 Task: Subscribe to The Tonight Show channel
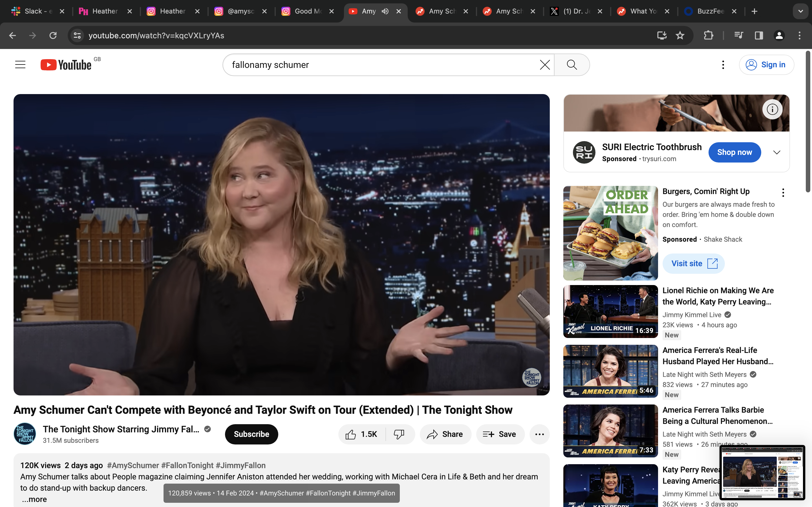(251, 434)
